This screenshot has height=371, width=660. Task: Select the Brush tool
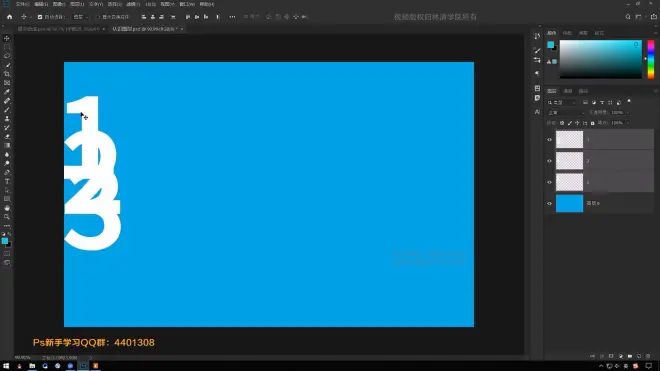pos(7,110)
